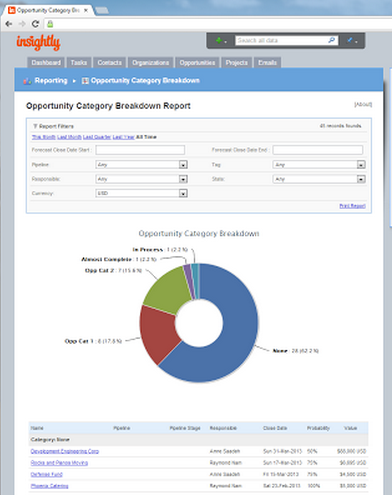The width and height of the screenshot is (392, 496).
Task: Click the purple Almost Complete pie slice
Action: (x=188, y=282)
